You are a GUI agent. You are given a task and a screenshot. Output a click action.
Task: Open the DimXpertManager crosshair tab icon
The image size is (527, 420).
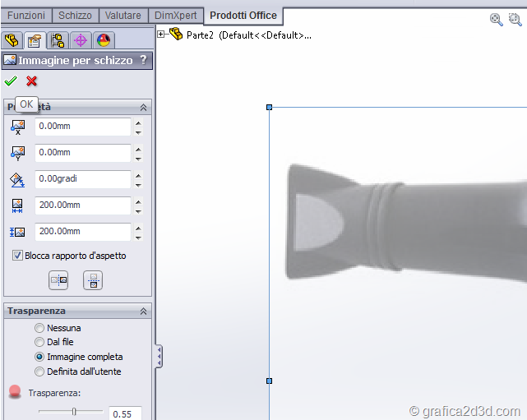click(x=81, y=40)
